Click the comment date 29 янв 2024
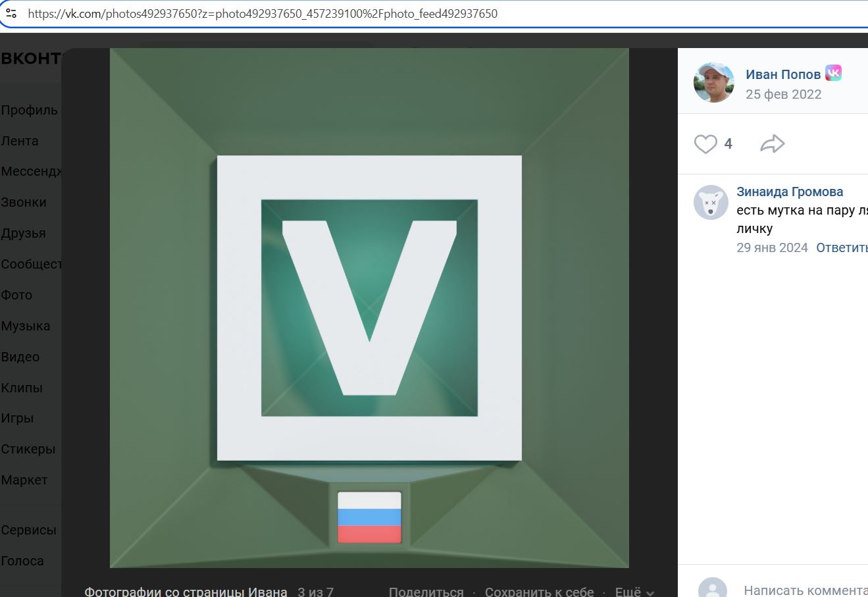This screenshot has width=868, height=597. click(772, 248)
